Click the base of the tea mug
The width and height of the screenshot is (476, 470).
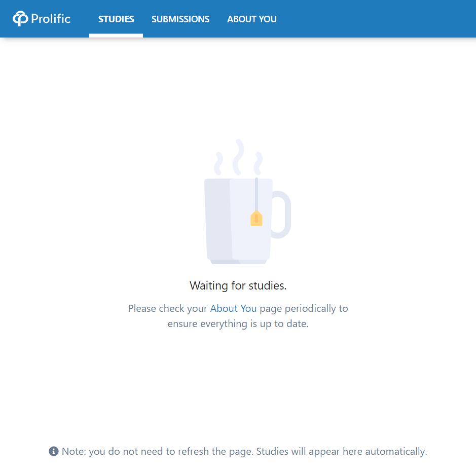point(238,262)
